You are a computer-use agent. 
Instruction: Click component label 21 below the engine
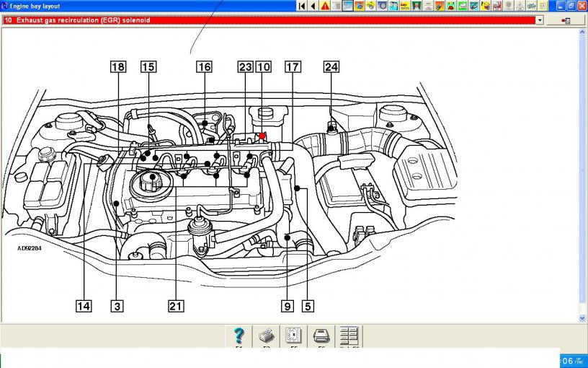coord(175,306)
